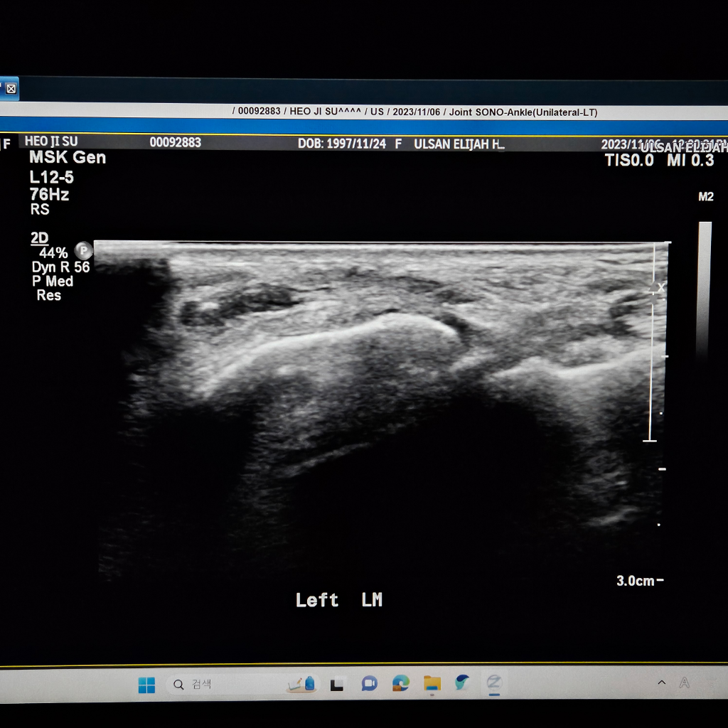Click the grayscale map bar under M2
This screenshot has width=728, height=728.
pyautogui.click(x=705, y=288)
